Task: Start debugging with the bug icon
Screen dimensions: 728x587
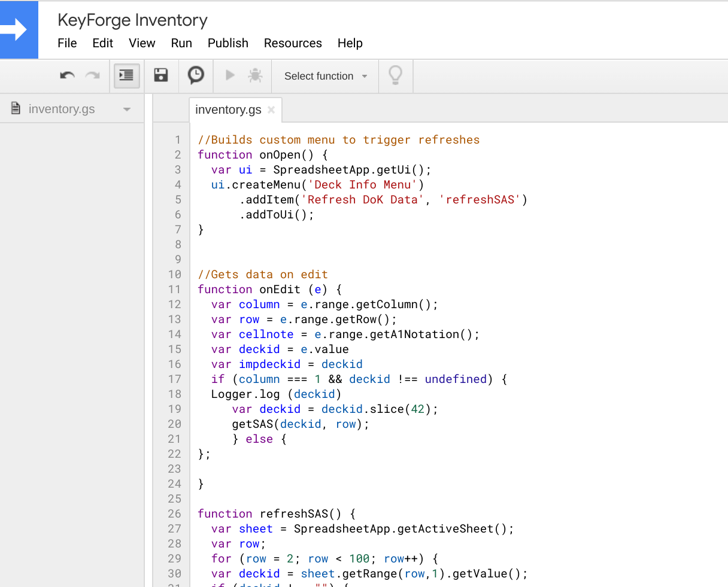Action: tap(255, 75)
